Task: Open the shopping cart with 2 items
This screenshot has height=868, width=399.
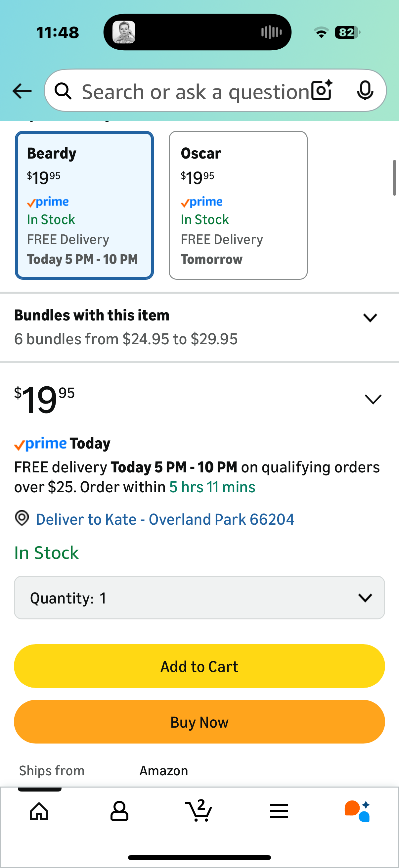Action: [199, 810]
